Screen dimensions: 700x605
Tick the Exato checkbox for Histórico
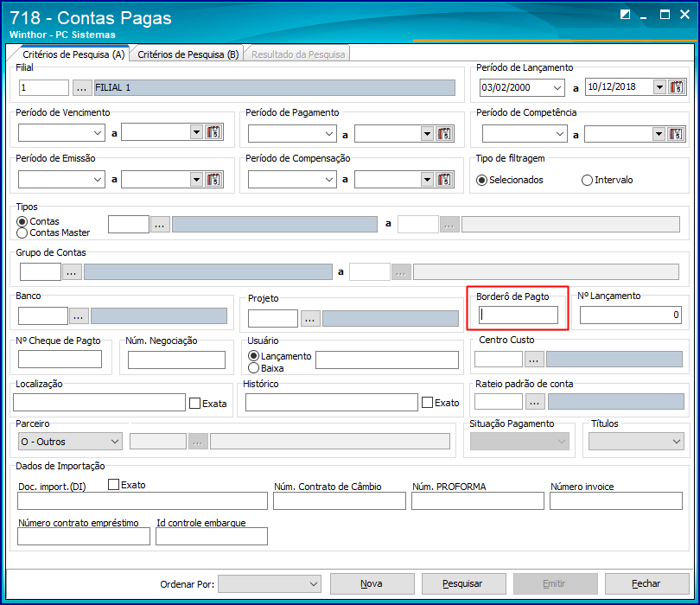click(x=427, y=403)
